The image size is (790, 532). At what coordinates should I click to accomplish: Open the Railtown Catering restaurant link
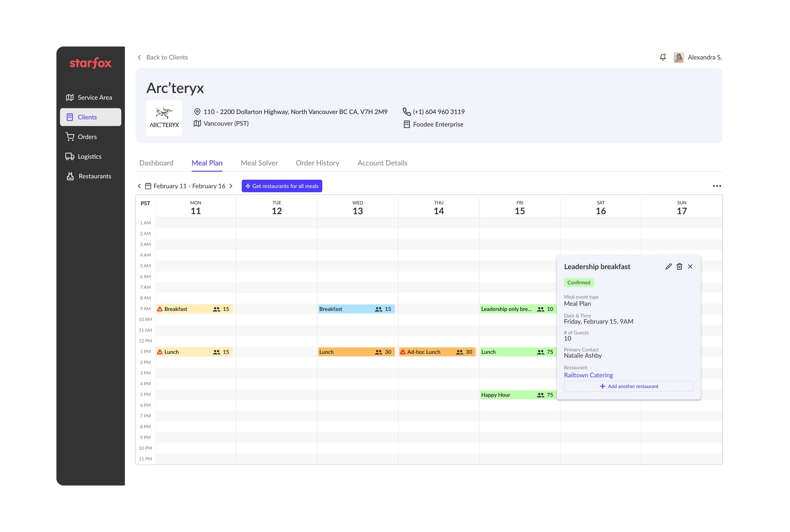pyautogui.click(x=588, y=375)
